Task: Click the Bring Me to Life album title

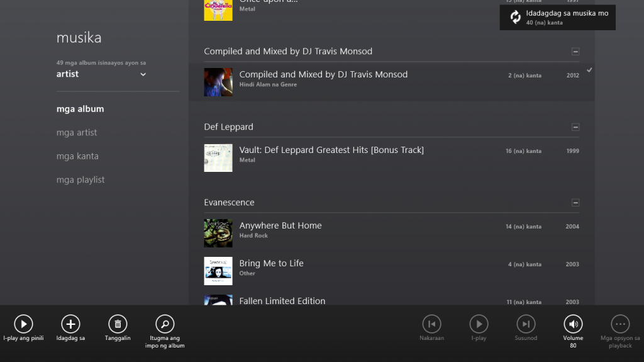Action: pos(272,263)
